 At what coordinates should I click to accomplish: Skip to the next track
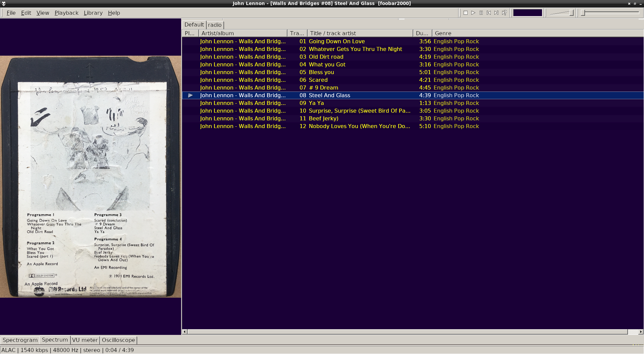pyautogui.click(x=496, y=13)
